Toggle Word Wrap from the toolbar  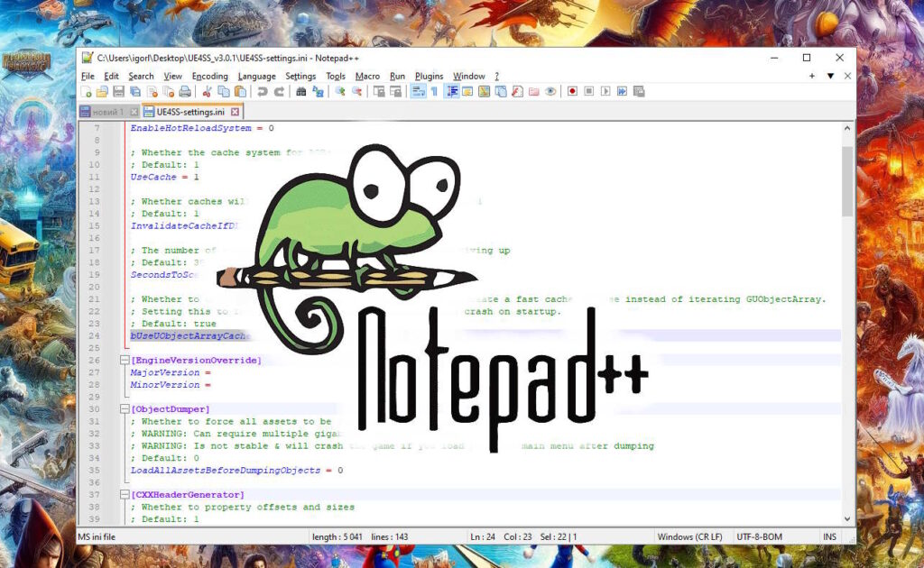point(418,91)
